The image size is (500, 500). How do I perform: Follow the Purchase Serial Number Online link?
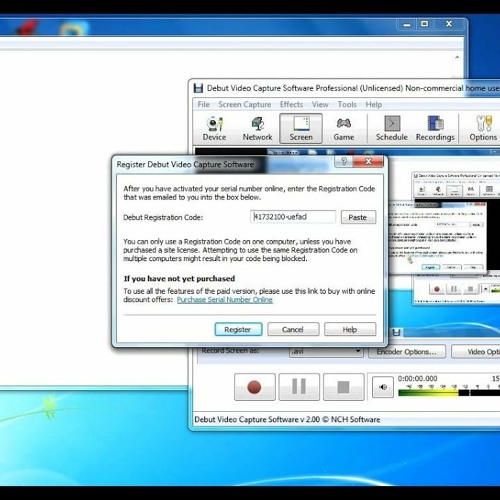tap(225, 300)
